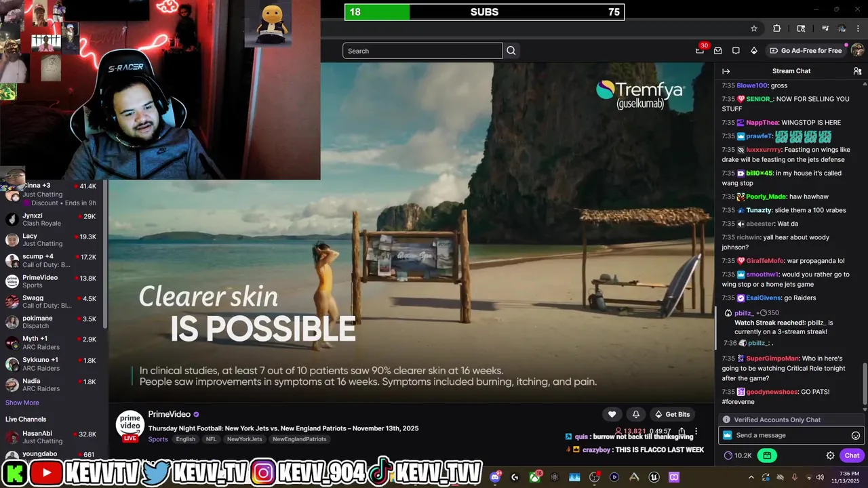This screenshot has width=868, height=488.
Task: Click the SUBS goal progress bar
Action: click(x=484, y=12)
